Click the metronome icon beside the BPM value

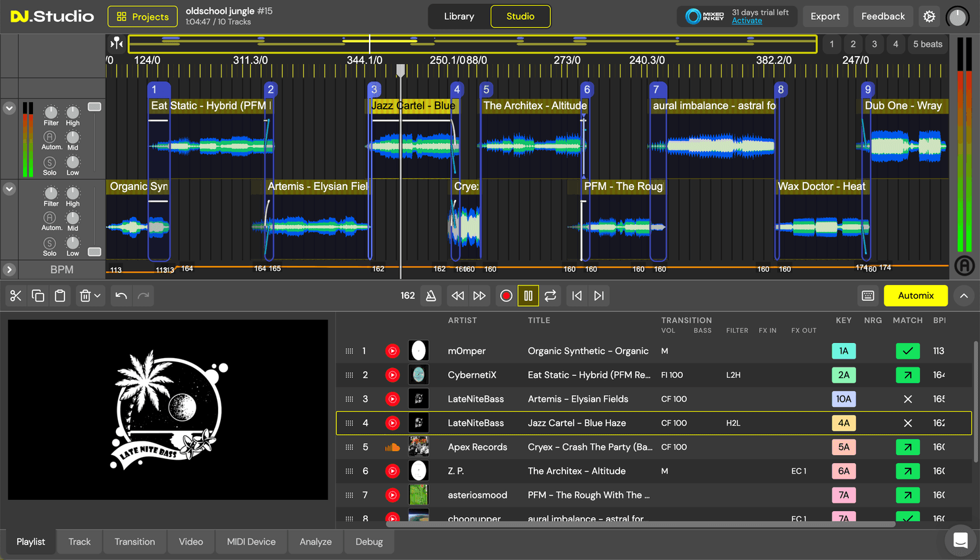point(431,296)
